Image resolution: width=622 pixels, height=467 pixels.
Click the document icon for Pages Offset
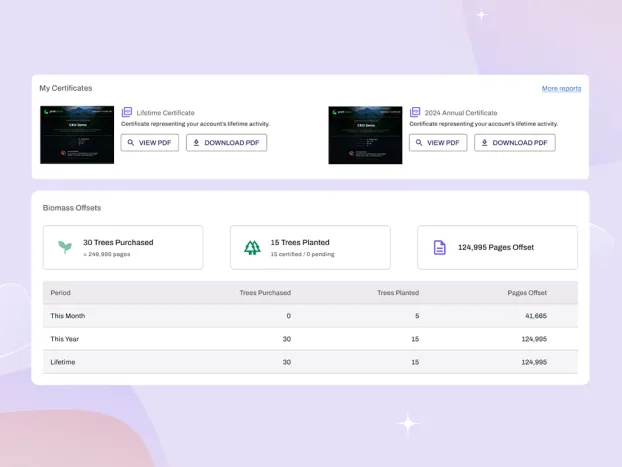point(439,247)
